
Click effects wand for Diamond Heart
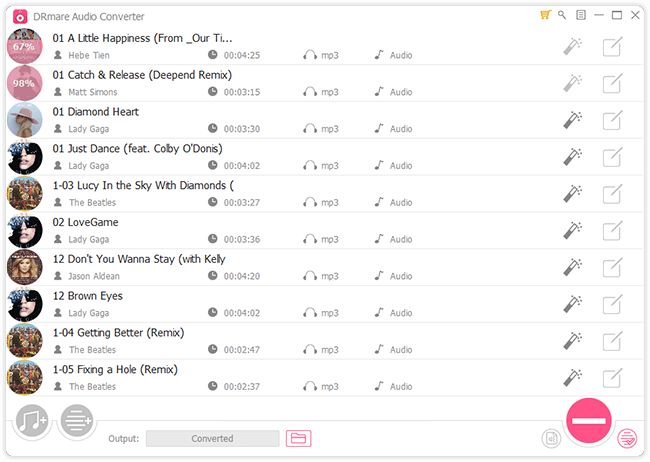click(x=572, y=120)
